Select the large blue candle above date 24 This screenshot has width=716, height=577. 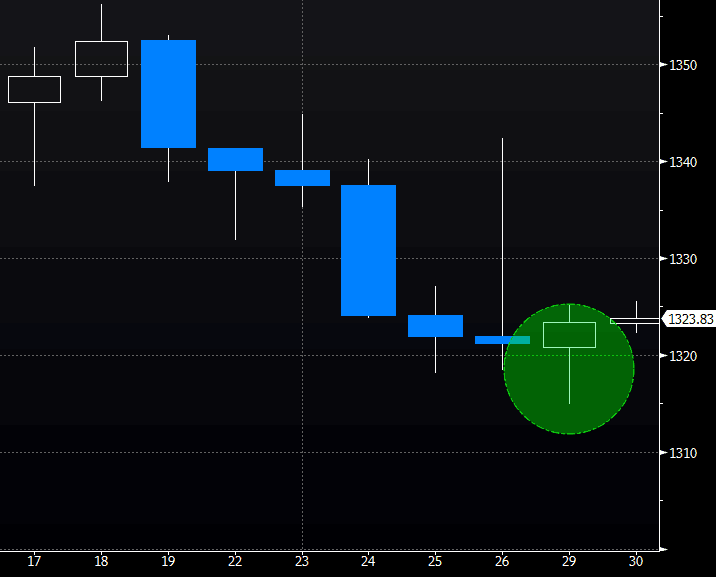368,250
